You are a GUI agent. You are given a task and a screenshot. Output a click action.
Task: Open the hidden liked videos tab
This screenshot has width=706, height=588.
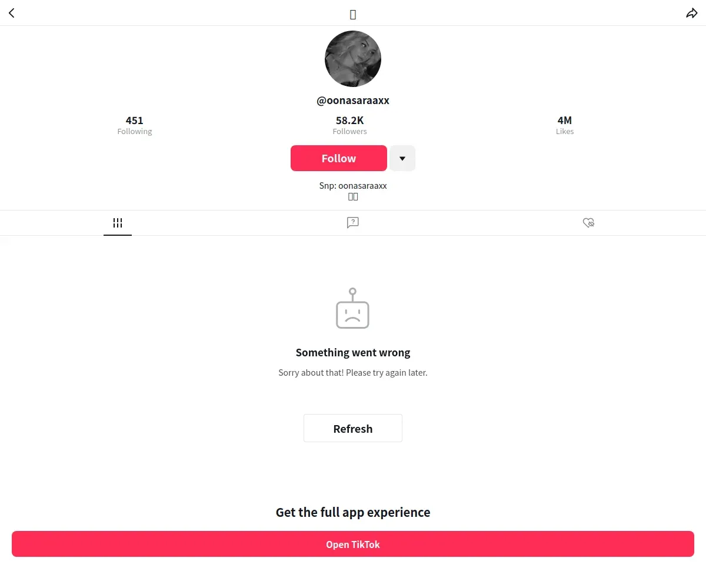click(x=588, y=222)
